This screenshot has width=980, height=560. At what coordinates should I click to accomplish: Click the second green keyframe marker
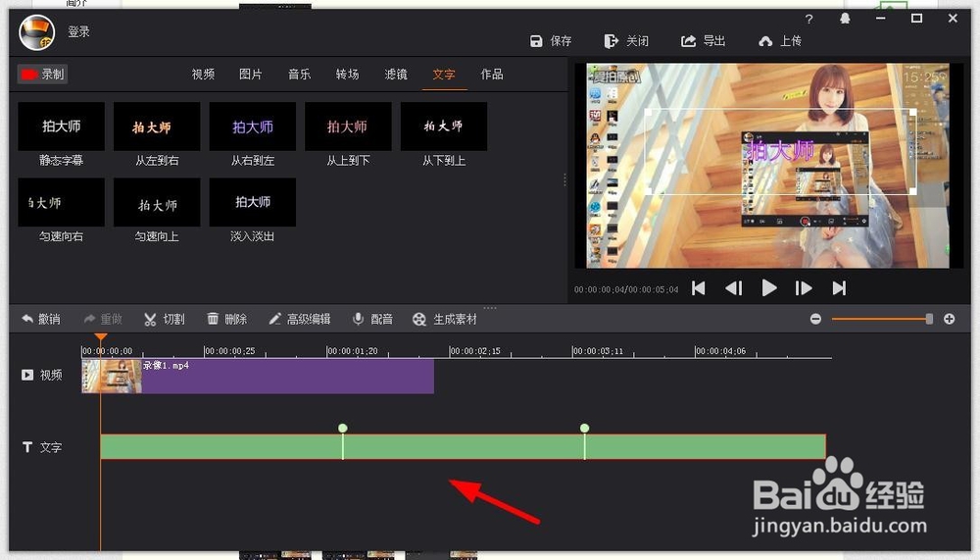tap(584, 429)
